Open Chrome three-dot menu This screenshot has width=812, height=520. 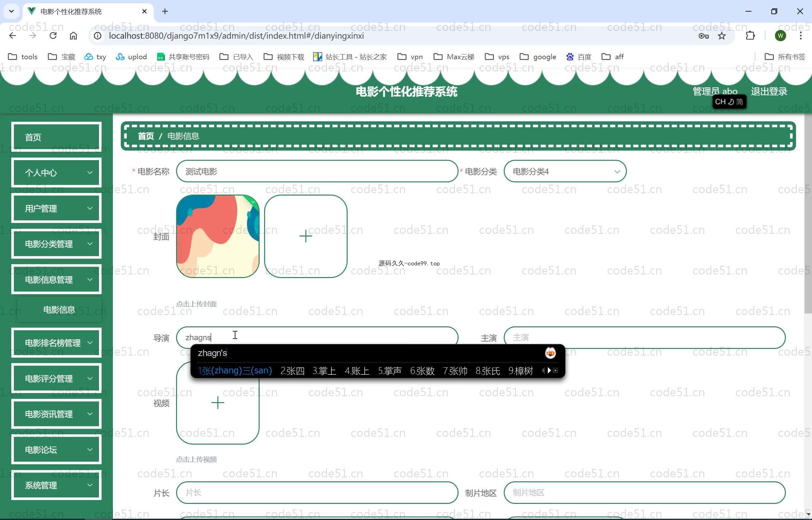point(800,36)
